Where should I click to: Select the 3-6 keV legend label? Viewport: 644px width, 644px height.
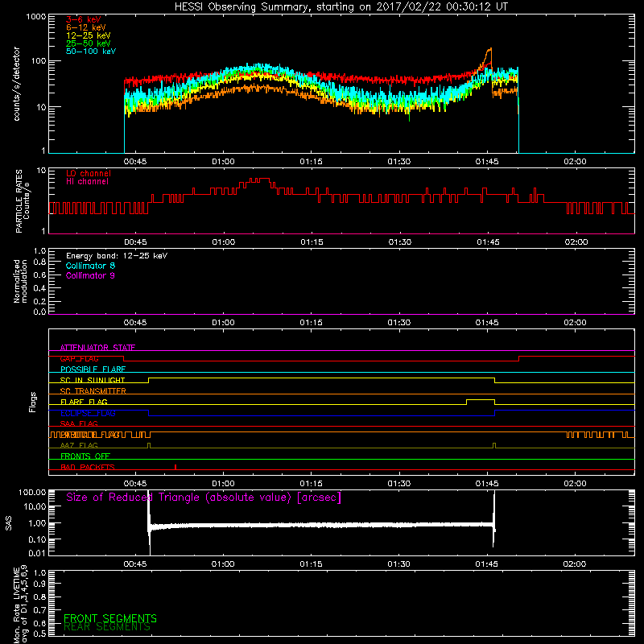coord(83,19)
